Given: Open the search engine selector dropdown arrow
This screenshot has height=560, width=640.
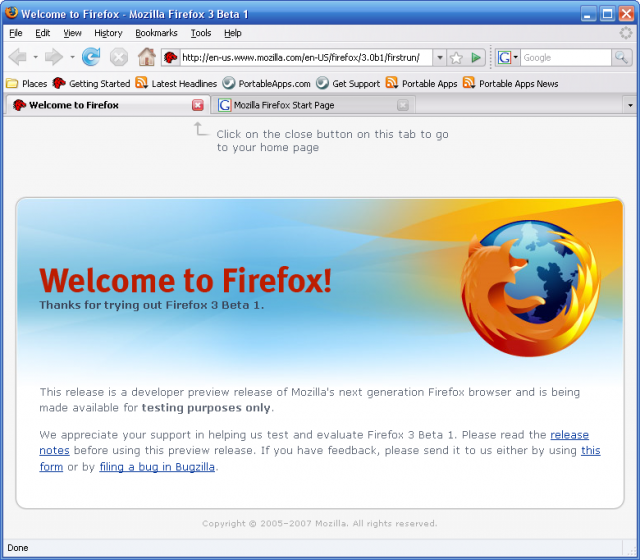Looking at the screenshot, I should pos(516,57).
